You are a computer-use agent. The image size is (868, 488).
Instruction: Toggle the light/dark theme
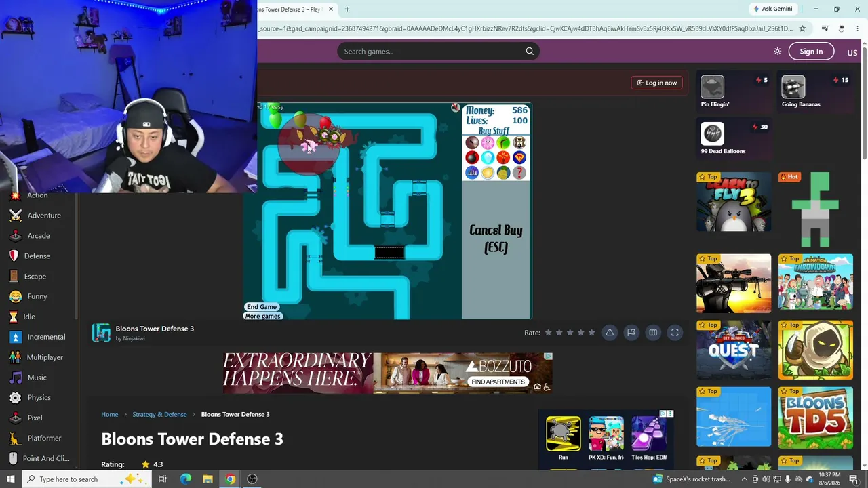pos(777,52)
